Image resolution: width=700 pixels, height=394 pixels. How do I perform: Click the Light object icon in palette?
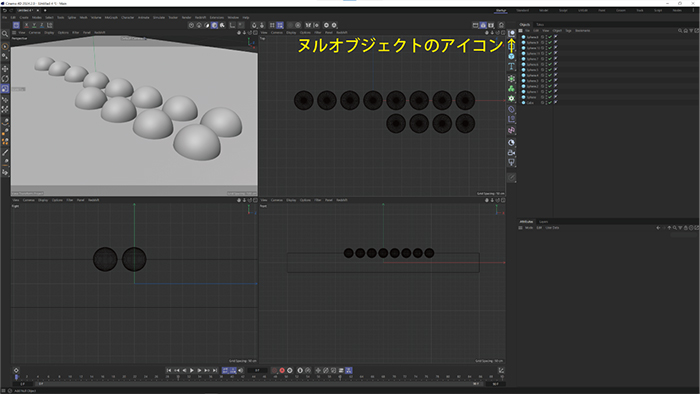(x=511, y=163)
